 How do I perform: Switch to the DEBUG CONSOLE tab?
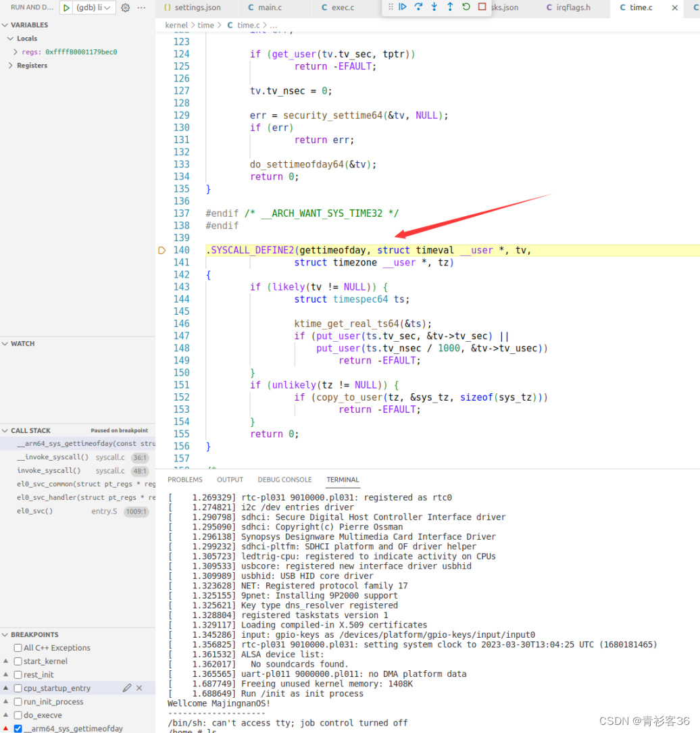click(284, 480)
